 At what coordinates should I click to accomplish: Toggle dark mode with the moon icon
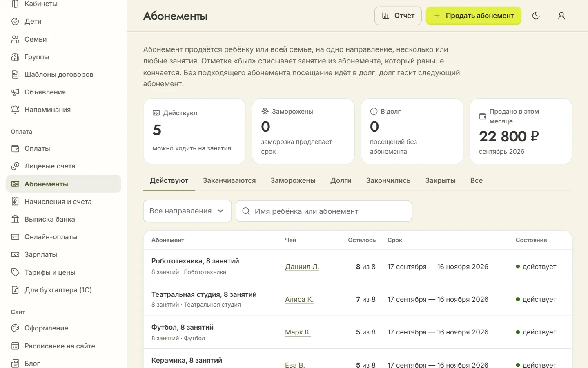click(x=536, y=16)
